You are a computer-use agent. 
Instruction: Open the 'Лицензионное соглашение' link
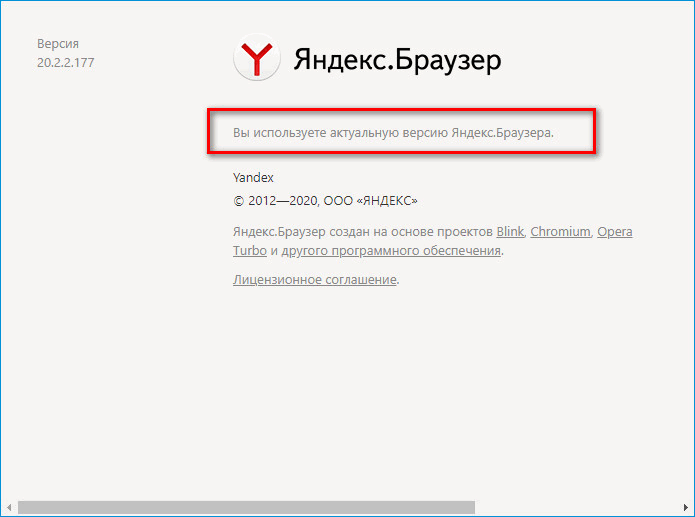click(315, 280)
